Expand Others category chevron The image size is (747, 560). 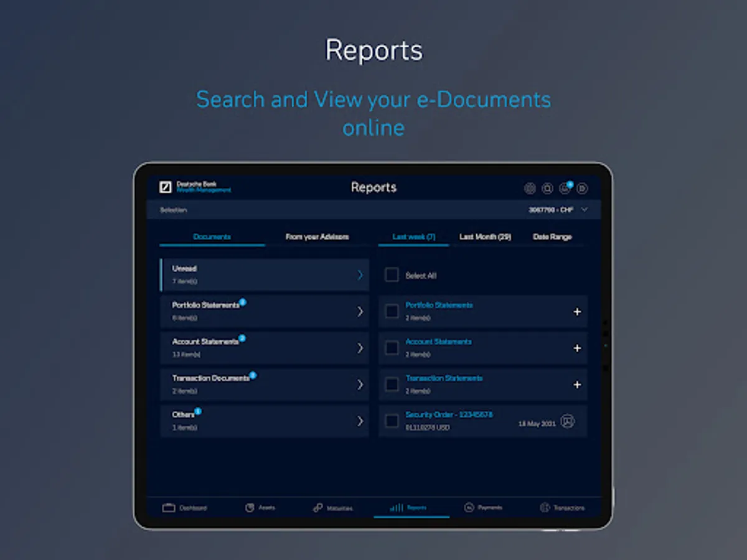(360, 421)
